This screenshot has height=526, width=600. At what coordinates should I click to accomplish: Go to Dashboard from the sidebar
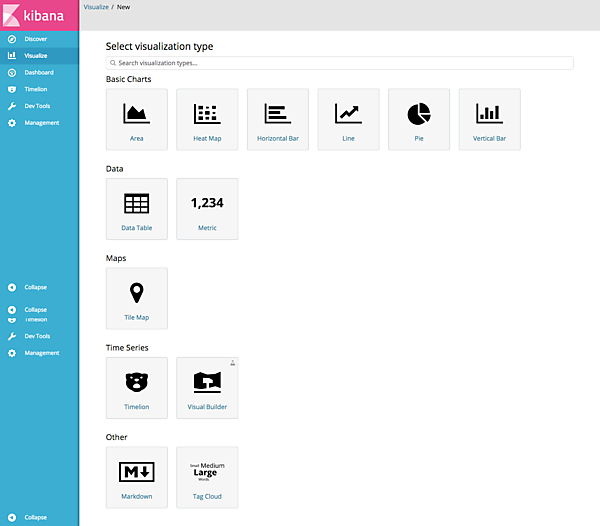click(x=39, y=72)
